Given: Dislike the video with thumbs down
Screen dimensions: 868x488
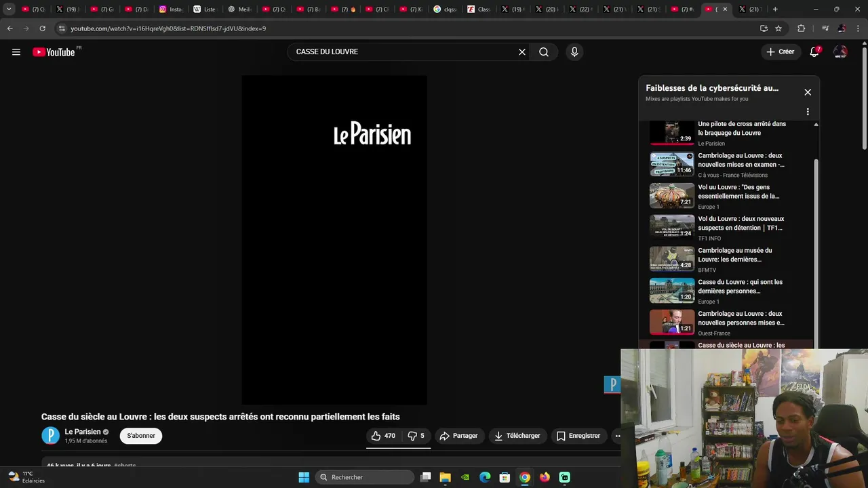Looking at the screenshot, I should [x=416, y=436].
